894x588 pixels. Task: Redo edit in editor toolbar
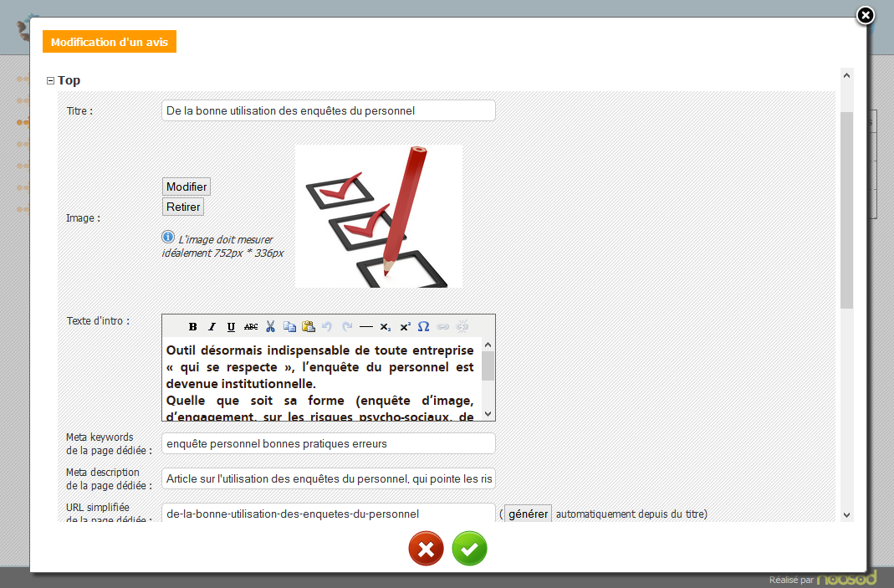click(347, 327)
